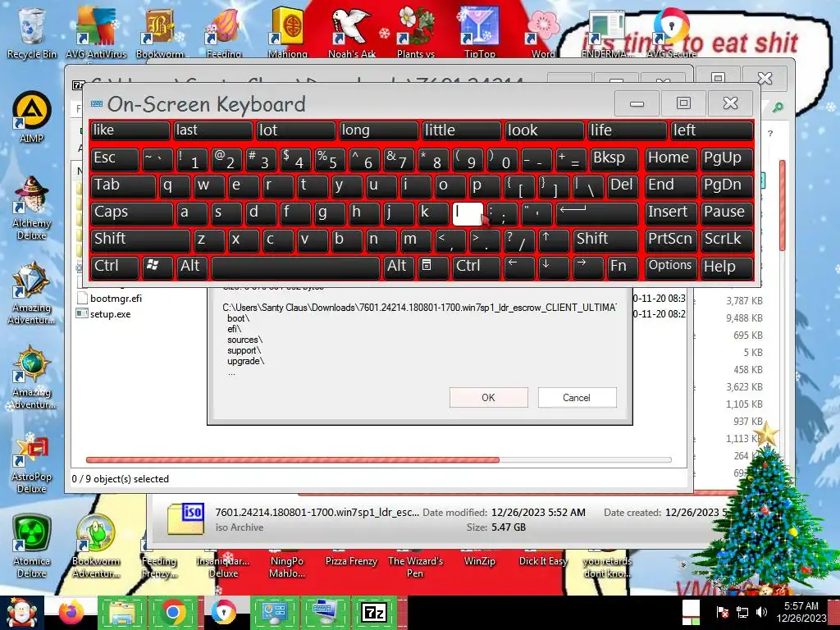Click the 7z icon in taskbar

pos(374,612)
